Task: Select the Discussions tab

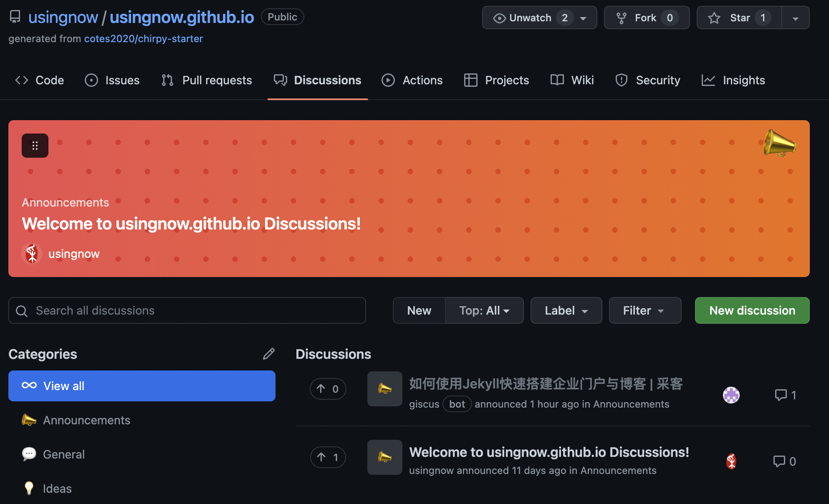Action: [x=318, y=80]
